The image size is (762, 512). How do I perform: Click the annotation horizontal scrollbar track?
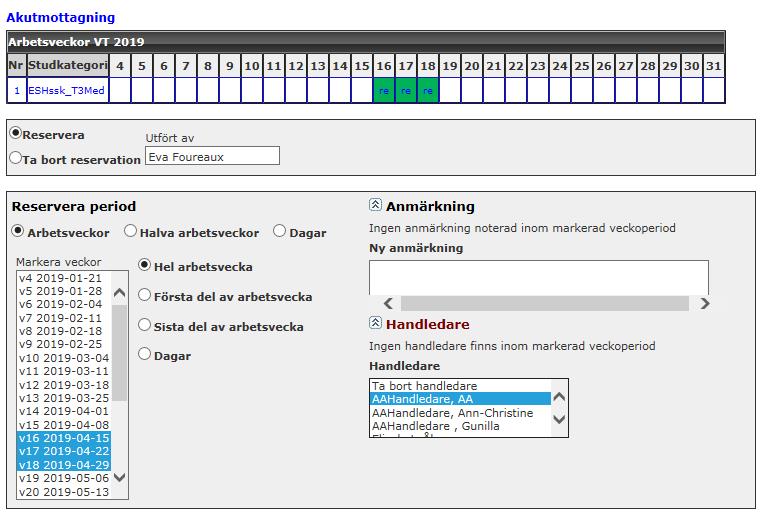[x=544, y=304]
